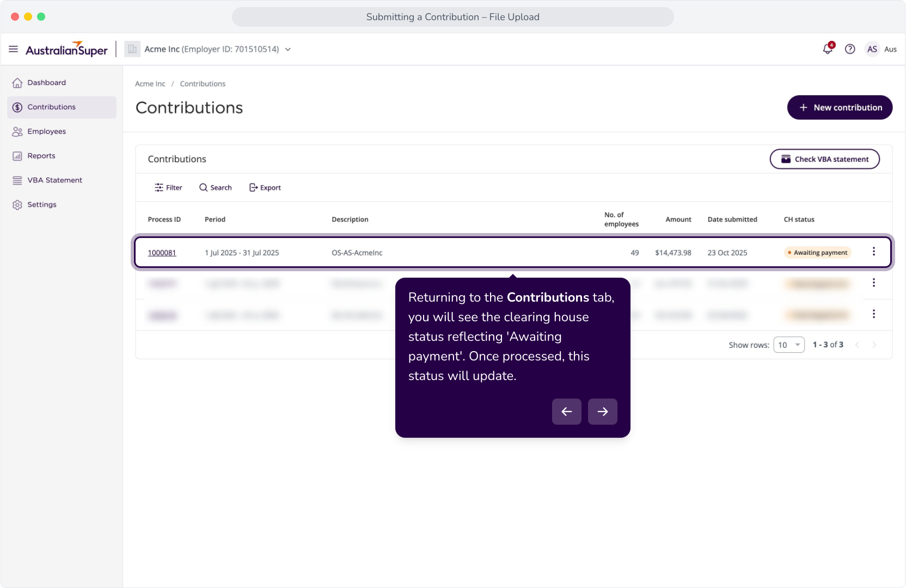Screen dimensions: 906x588
Task: Click the Process ID column header
Action: (164, 219)
